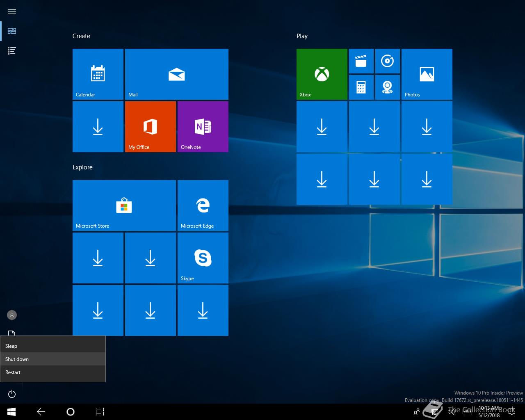Open the Microsoft Store tile
Image resolution: width=525 pixels, height=420 pixels.
tap(124, 205)
